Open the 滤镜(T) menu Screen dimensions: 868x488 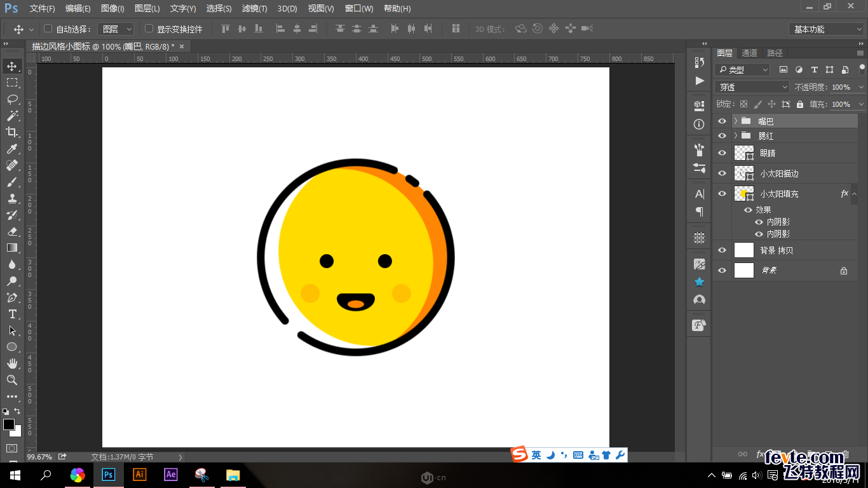click(x=254, y=9)
